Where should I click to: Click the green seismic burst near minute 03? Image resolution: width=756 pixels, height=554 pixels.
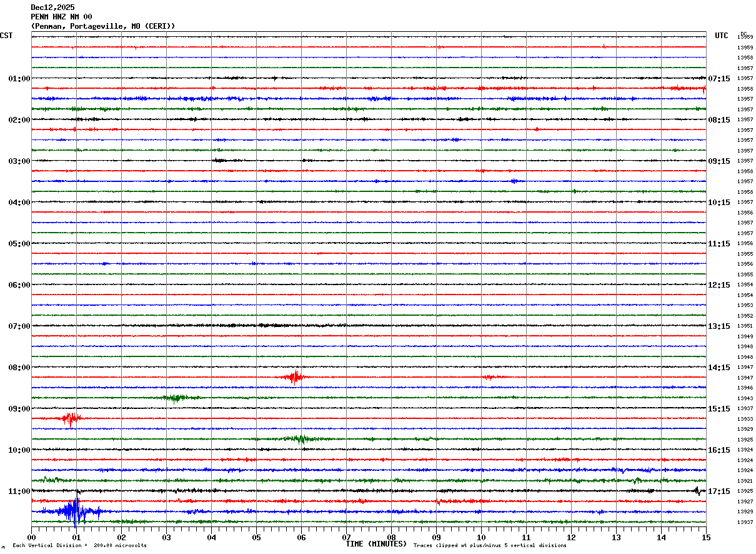point(176,398)
